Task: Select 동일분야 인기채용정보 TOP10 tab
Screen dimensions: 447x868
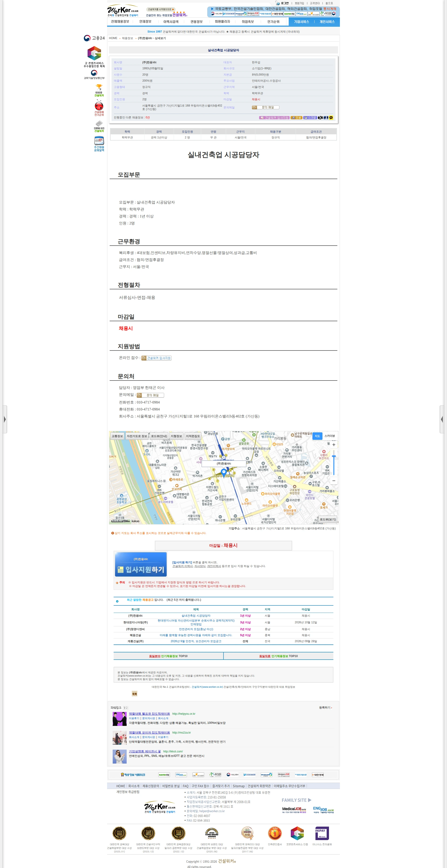Action: tap(168, 656)
